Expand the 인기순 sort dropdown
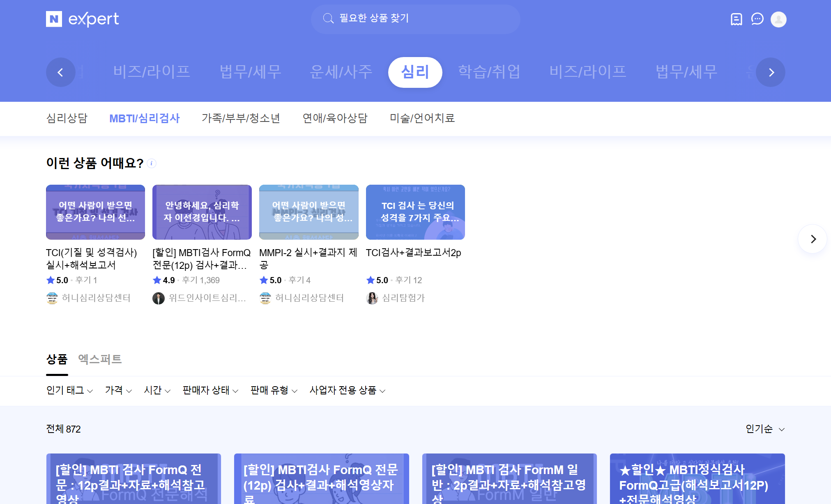This screenshot has width=831, height=504. [x=764, y=429]
